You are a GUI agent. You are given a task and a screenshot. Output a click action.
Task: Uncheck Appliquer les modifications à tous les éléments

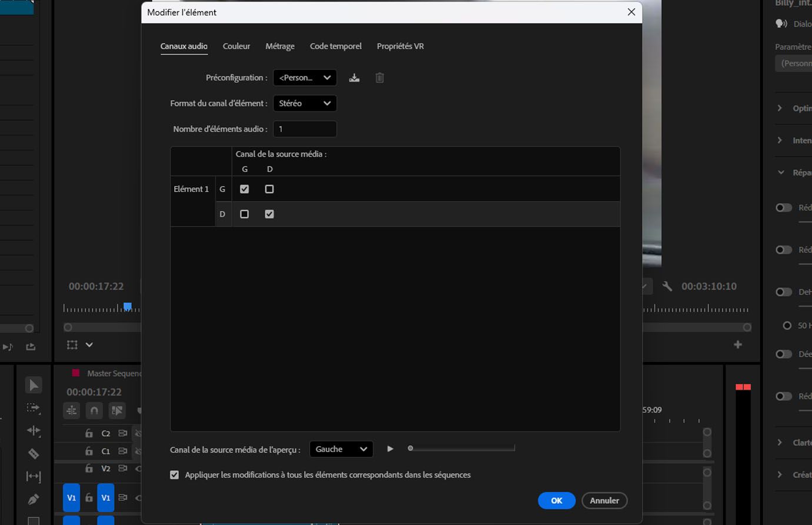[x=174, y=474]
